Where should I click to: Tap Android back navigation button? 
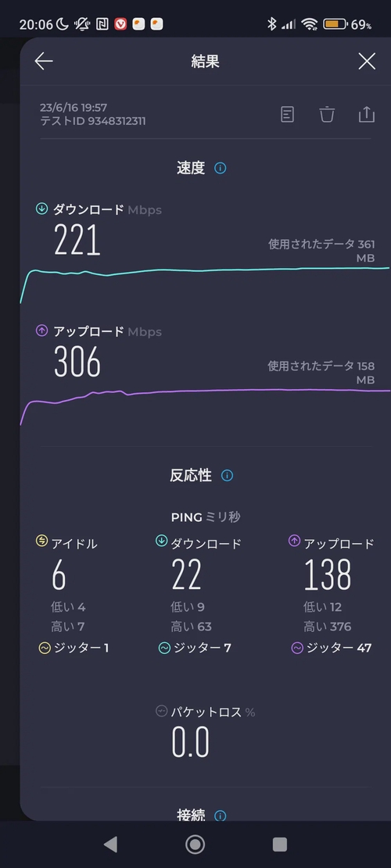[x=111, y=845]
